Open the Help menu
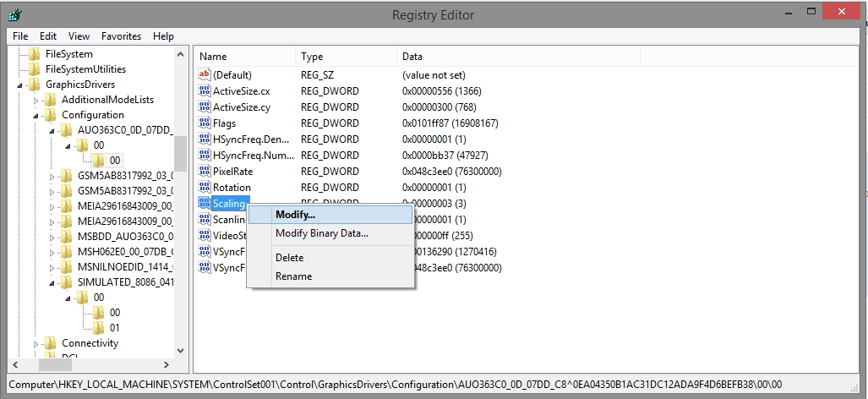Image resolution: width=868 pixels, height=399 pixels. pos(163,36)
